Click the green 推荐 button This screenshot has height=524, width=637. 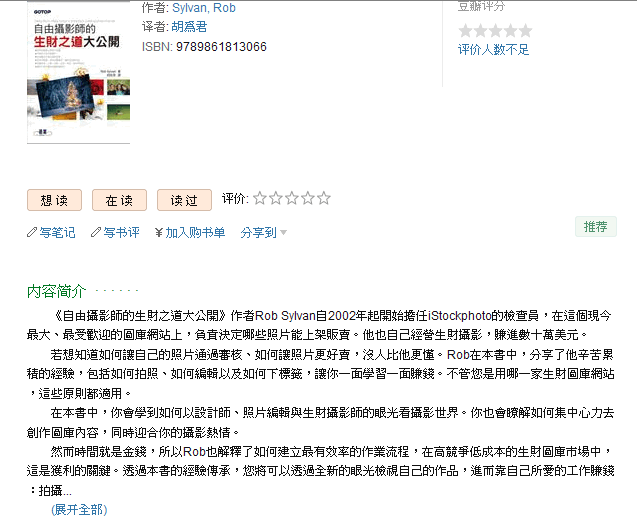tap(596, 227)
